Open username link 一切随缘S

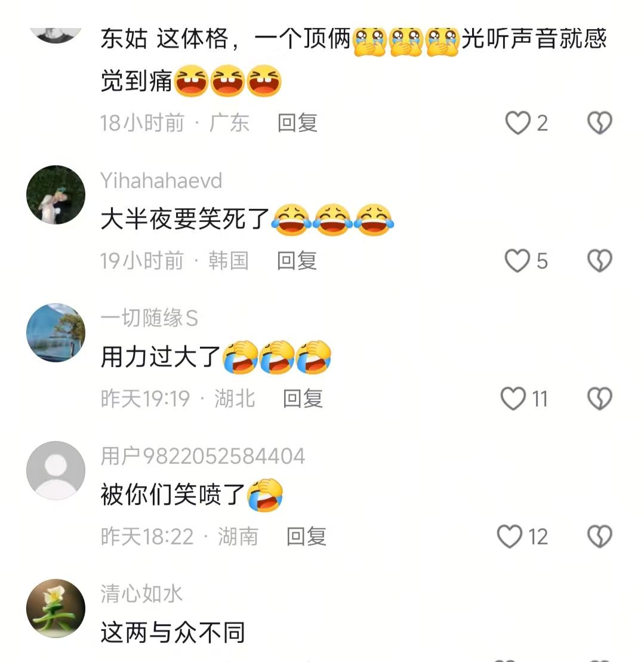click(149, 318)
